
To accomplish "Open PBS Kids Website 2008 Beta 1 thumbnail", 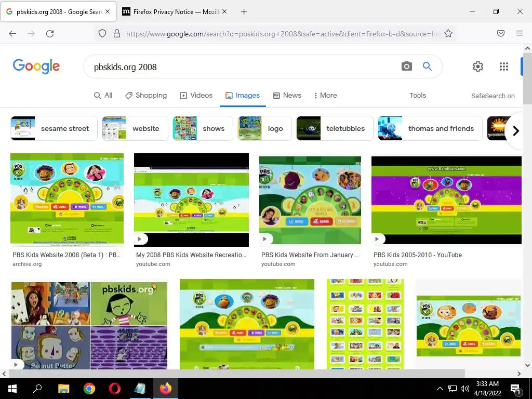I will 67,199.
